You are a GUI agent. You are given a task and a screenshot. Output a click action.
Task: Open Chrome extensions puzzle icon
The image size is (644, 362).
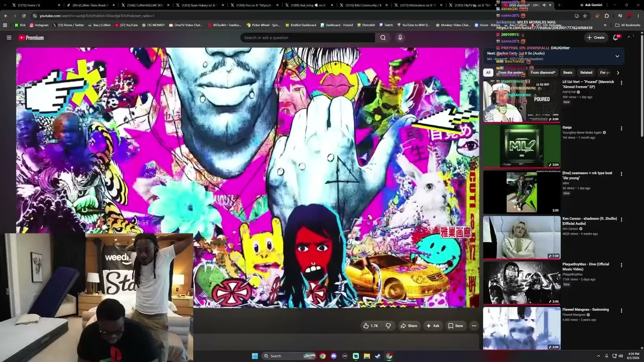606,16
